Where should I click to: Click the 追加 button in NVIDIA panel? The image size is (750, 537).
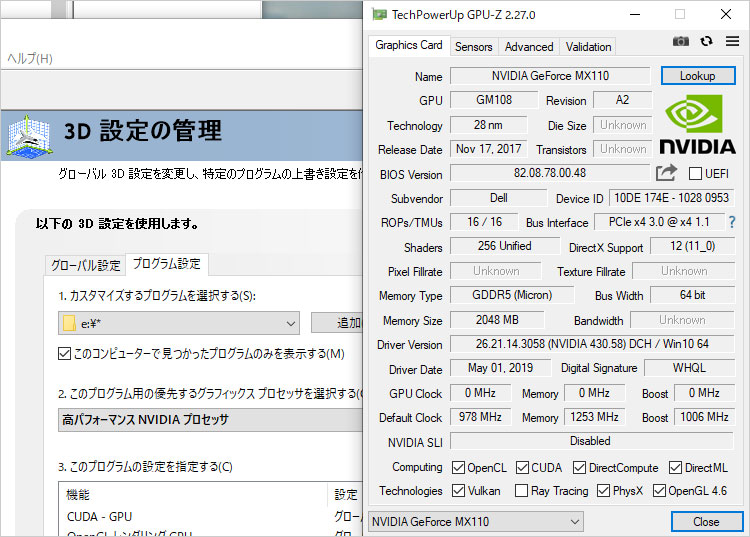pos(338,323)
